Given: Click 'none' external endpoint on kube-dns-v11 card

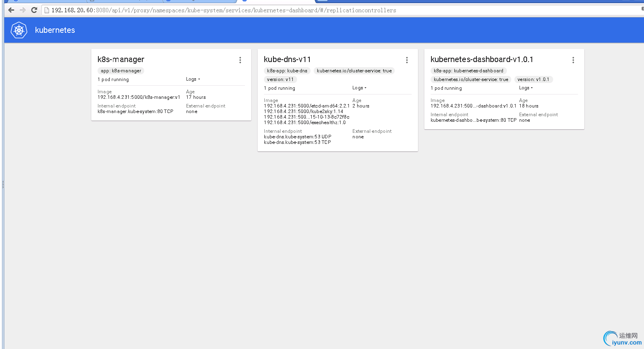Looking at the screenshot, I should click(x=358, y=137).
